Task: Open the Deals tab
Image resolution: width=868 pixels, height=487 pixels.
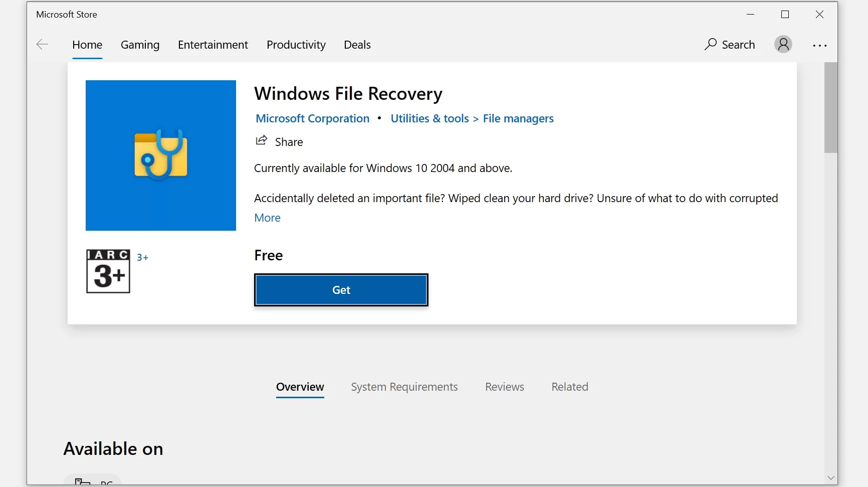Action: point(357,45)
